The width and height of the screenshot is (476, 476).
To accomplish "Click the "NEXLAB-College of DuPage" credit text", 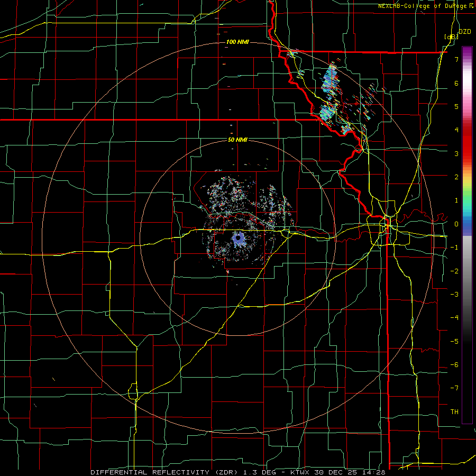I will (x=423, y=6).
